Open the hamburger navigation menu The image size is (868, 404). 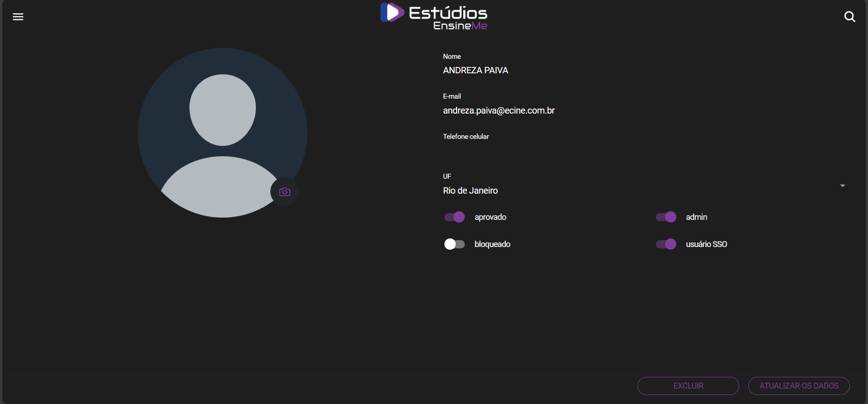click(18, 17)
